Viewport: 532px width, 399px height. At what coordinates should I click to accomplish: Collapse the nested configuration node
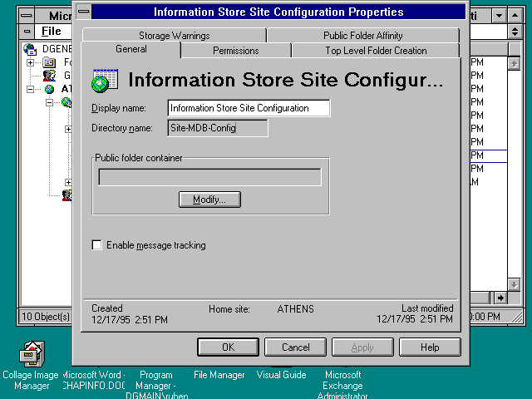(50, 102)
